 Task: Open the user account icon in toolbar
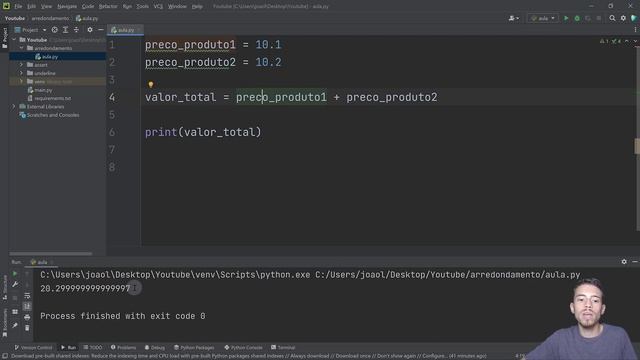click(513, 18)
